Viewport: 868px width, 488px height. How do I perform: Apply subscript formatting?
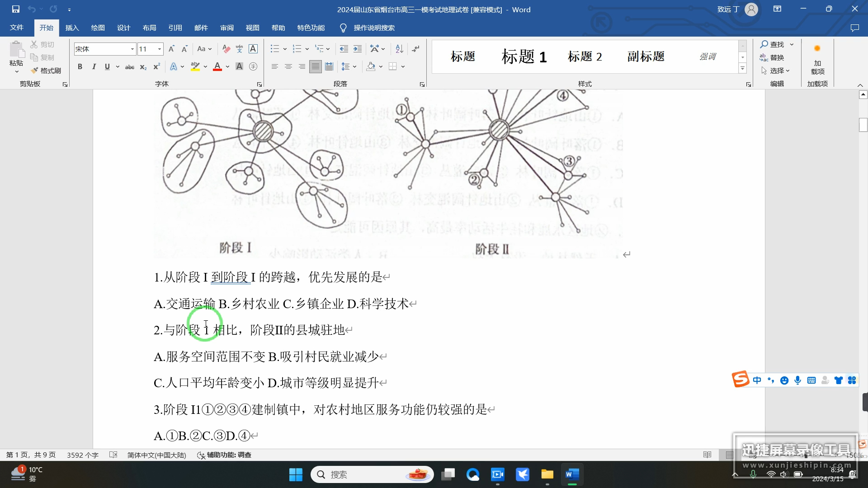pyautogui.click(x=143, y=67)
